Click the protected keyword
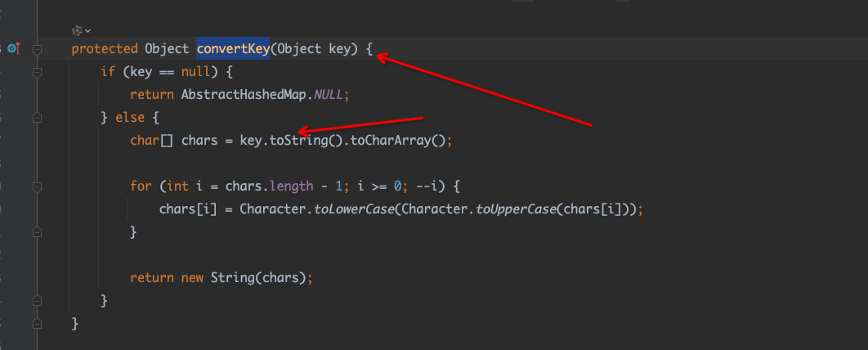Image resolution: width=868 pixels, height=350 pixels. coord(104,49)
